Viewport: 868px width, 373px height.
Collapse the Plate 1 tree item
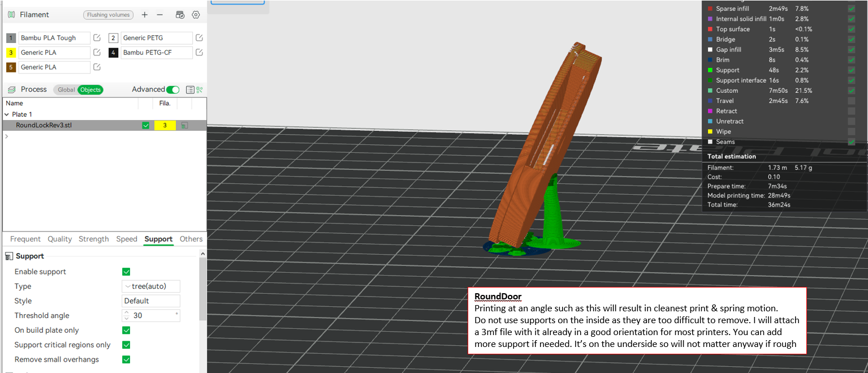(x=7, y=114)
